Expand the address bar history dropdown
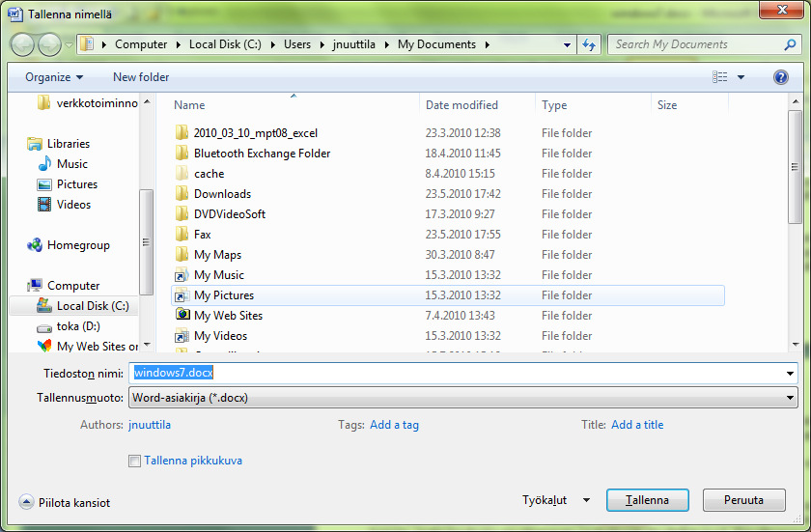Viewport: 811px width, 532px height. (567, 45)
